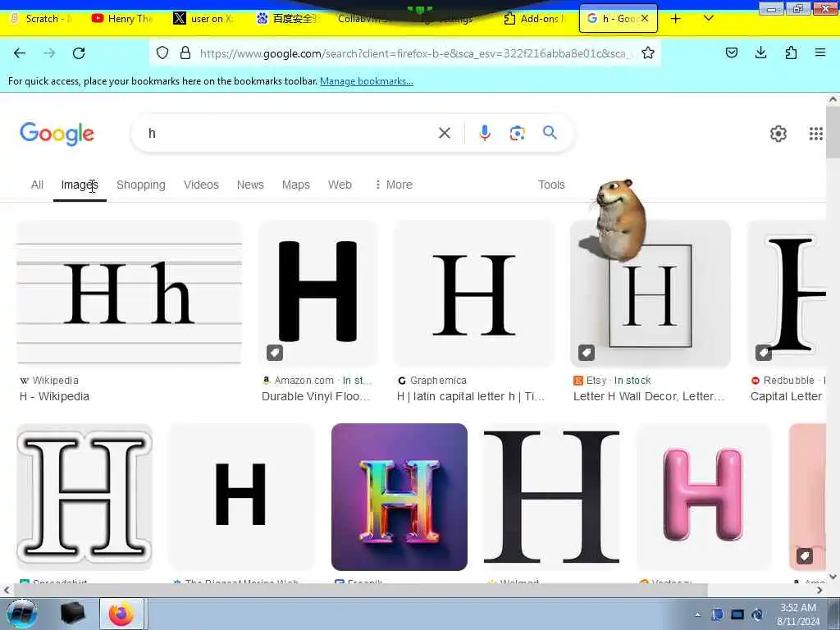Open the outlined H image thumbnail

(84, 496)
